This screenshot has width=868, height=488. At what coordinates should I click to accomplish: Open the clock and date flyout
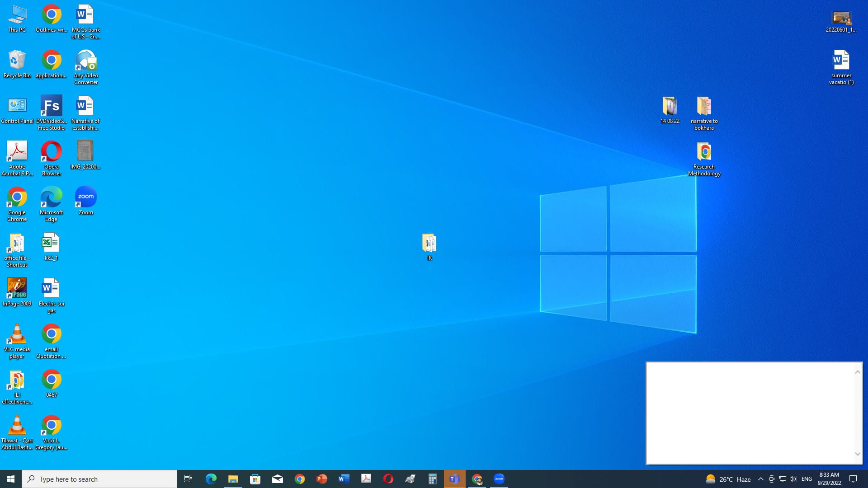829,479
